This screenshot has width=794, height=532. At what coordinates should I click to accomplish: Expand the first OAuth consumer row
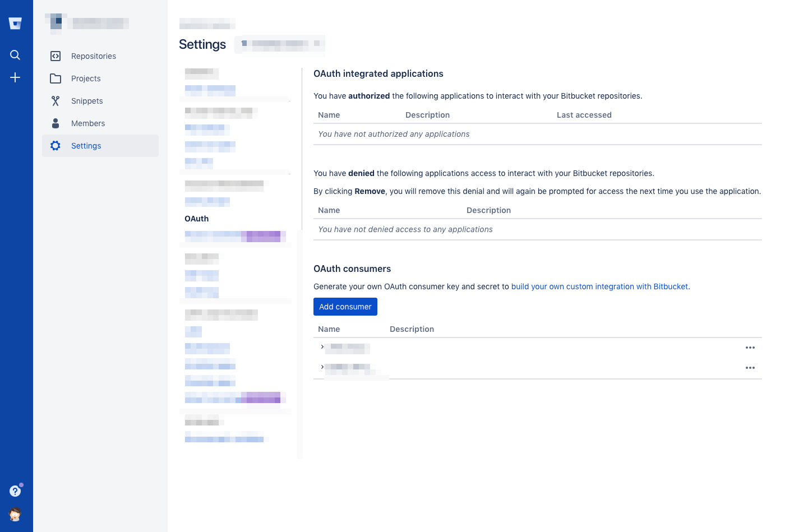click(x=322, y=347)
